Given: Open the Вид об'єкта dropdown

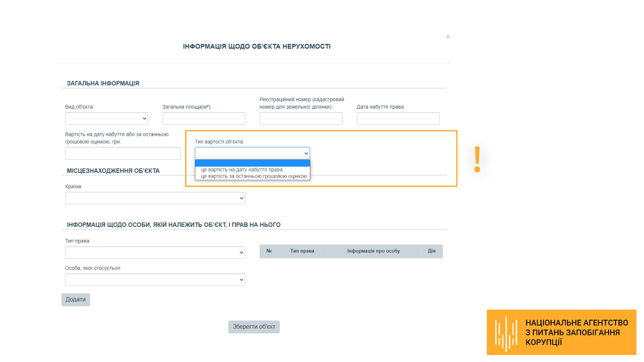Looking at the screenshot, I should coord(106,119).
